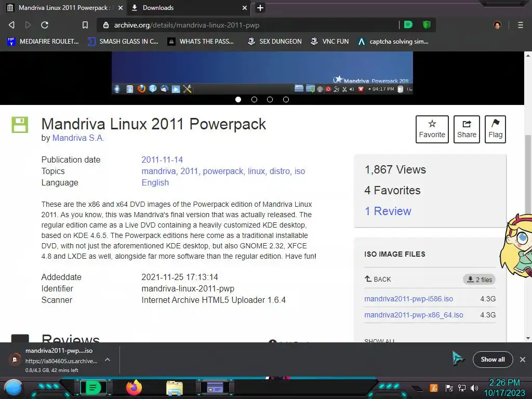Click the 2011 topic link
Viewport: 532px width, 399px height.
point(189,171)
